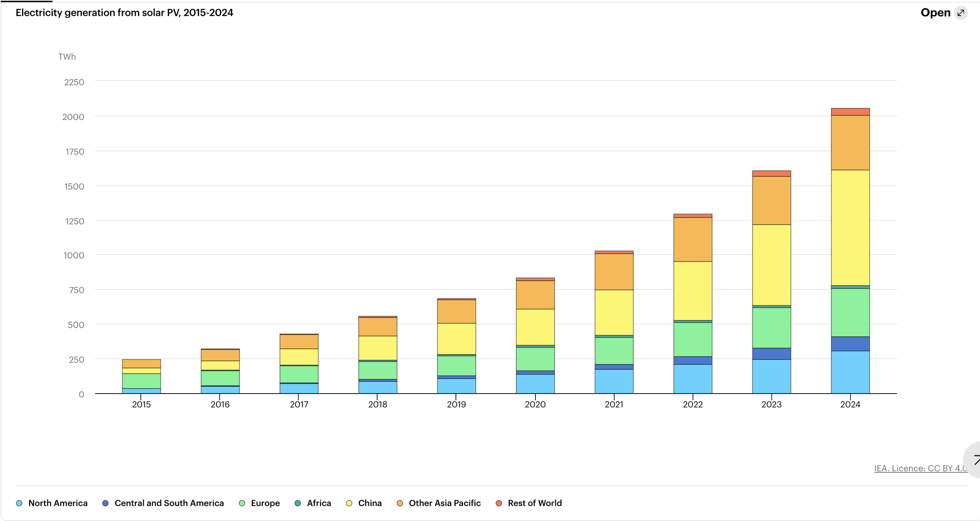
Task: Select the Other Asia Pacific segment of 2017 bar
Action: [x=299, y=342]
